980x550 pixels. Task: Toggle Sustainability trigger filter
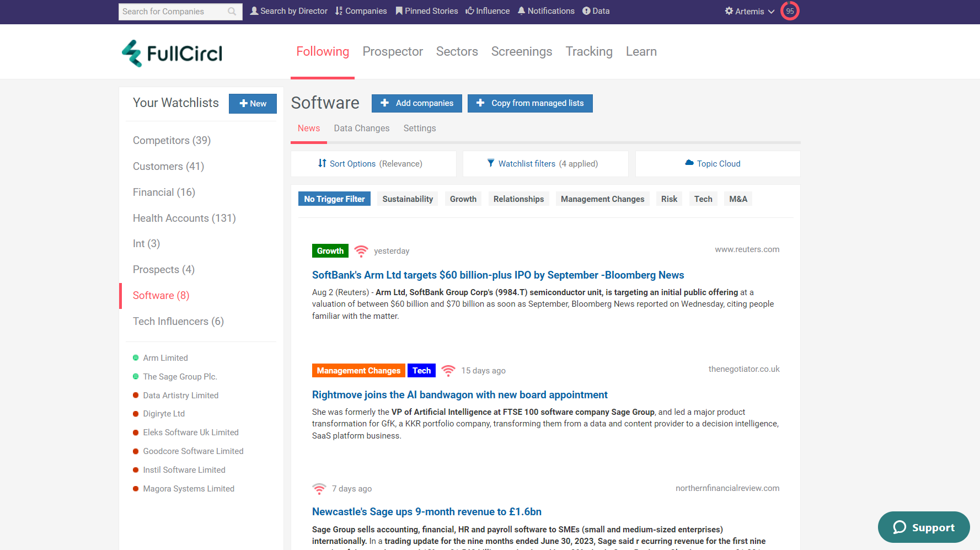408,199
